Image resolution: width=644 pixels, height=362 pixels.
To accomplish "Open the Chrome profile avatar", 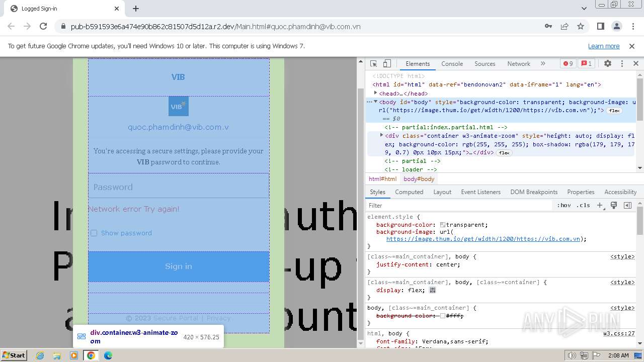I will pos(616,26).
